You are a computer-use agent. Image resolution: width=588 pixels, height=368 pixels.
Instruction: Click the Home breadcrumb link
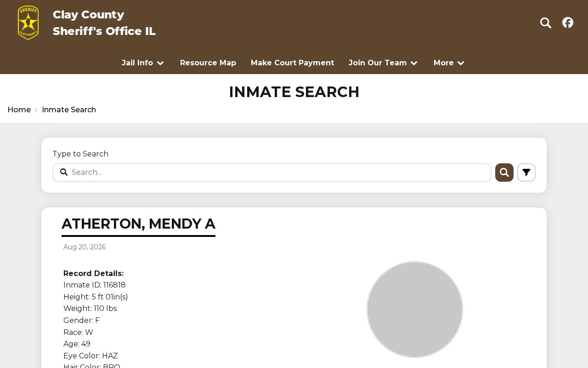click(19, 110)
